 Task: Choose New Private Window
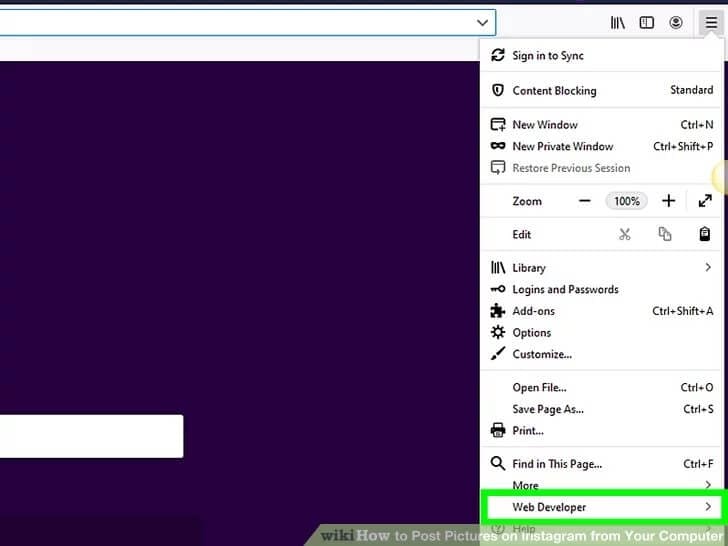click(602, 146)
